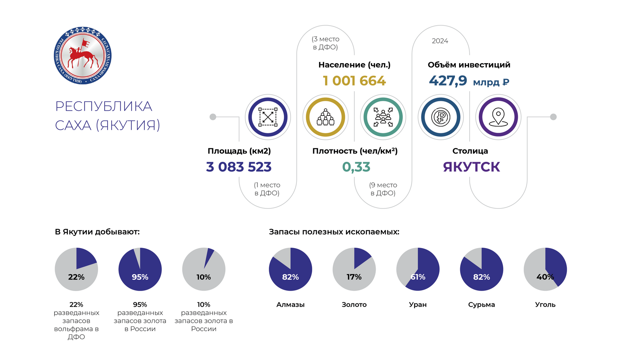Click the heading Запасы полезных ископаемых:
This screenshot has width=617, height=364.
click(x=334, y=232)
